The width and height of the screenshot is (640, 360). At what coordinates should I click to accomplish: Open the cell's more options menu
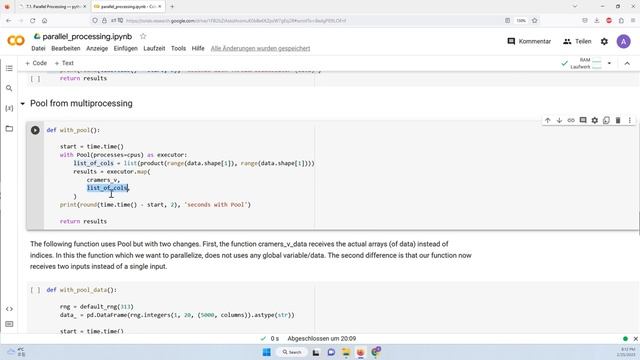(x=630, y=120)
